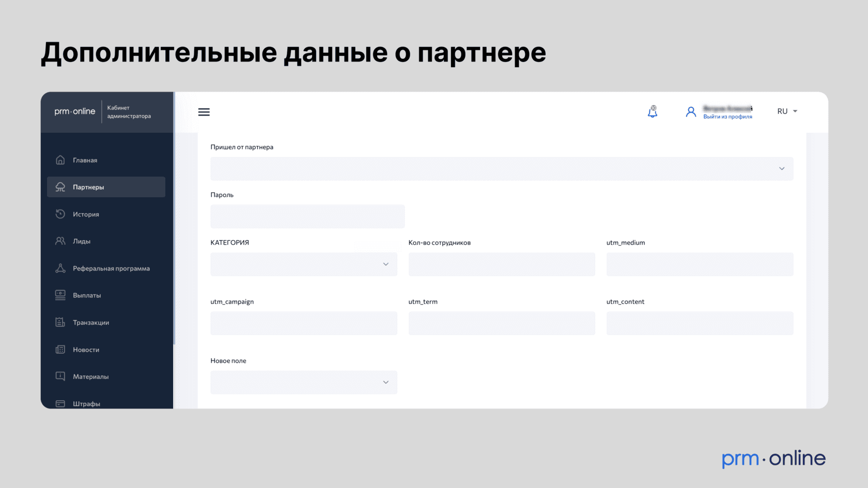Click the people icon beside Лиды
The width and height of the screenshot is (868, 488).
point(60,241)
